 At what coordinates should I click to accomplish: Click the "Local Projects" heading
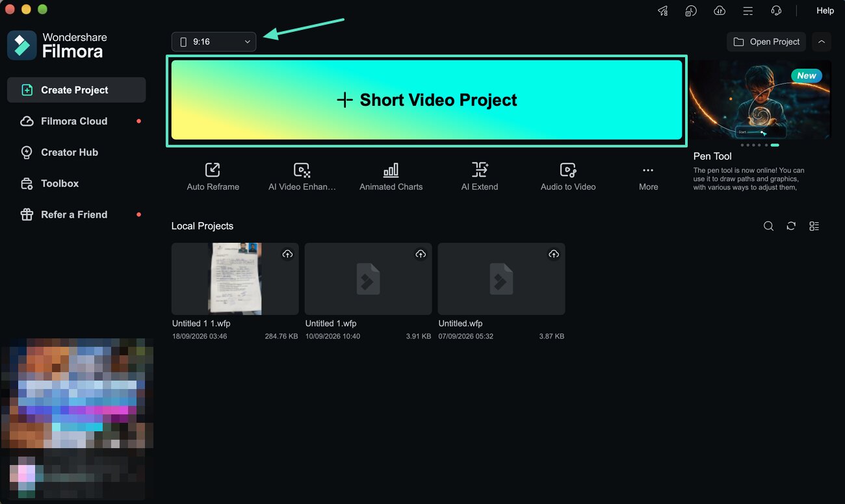(202, 226)
